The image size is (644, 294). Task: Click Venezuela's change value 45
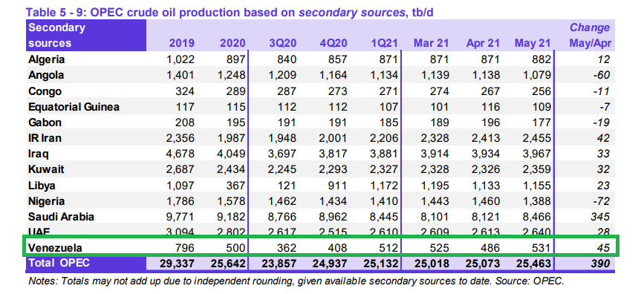pyautogui.click(x=604, y=248)
